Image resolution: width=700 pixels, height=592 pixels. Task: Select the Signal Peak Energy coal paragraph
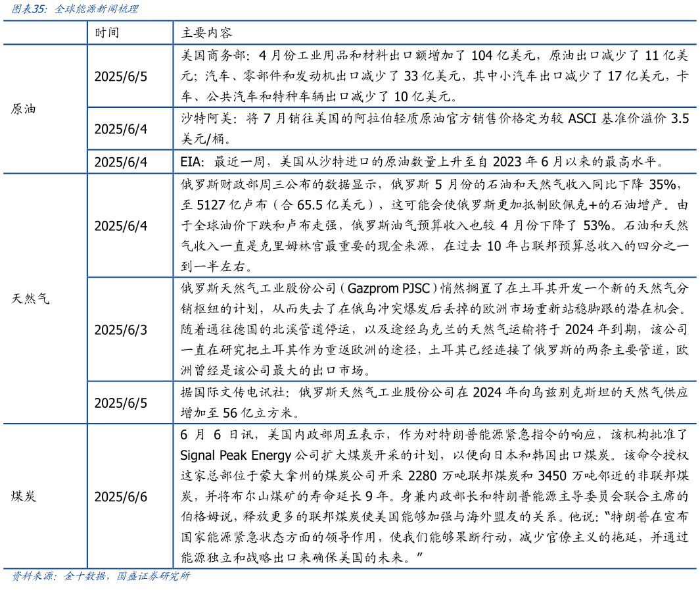click(x=434, y=496)
